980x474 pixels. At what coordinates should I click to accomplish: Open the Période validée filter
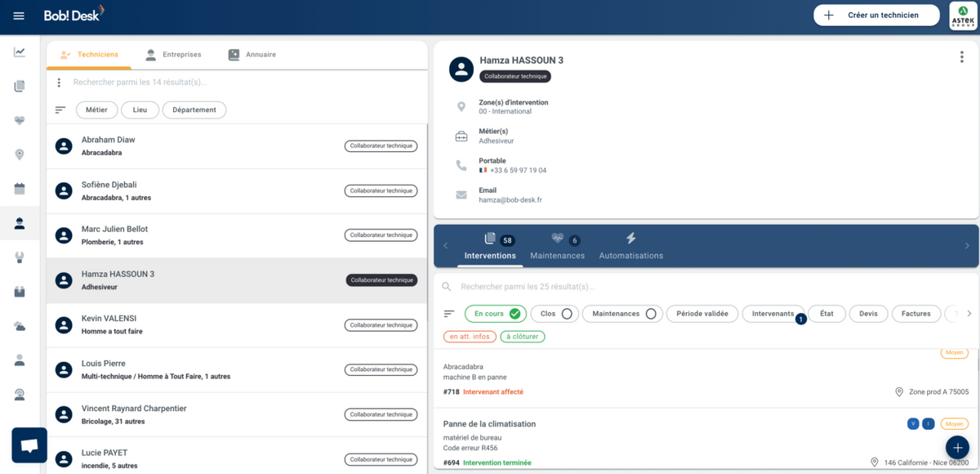(x=702, y=314)
